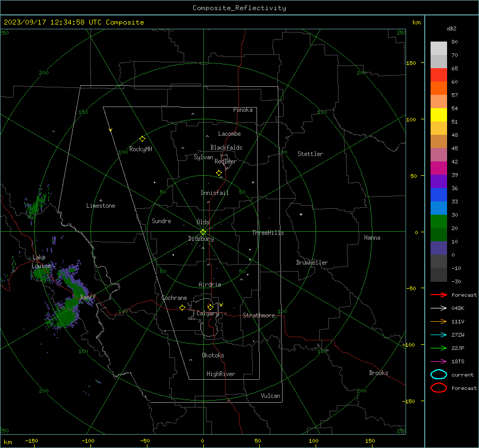Screen dimensions: 479x448
Task: Click the cyan 27ZW arrow icon
Action: (x=439, y=335)
